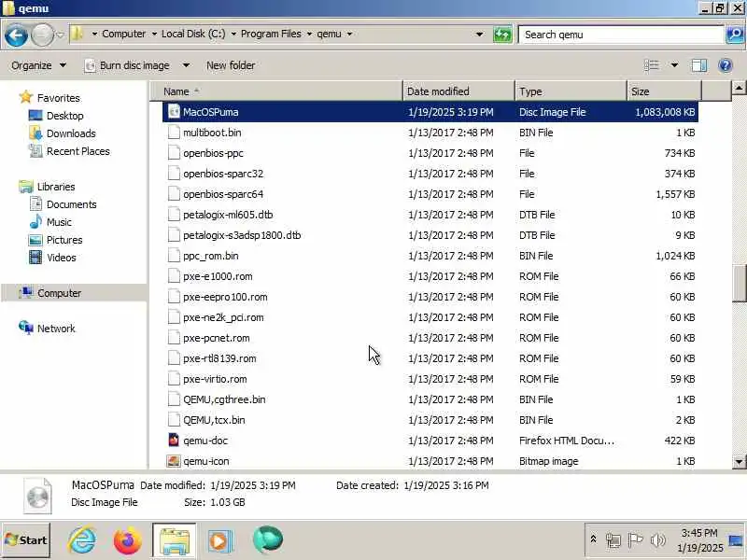
Task: Launch Firefox from the taskbar
Action: tap(127, 540)
